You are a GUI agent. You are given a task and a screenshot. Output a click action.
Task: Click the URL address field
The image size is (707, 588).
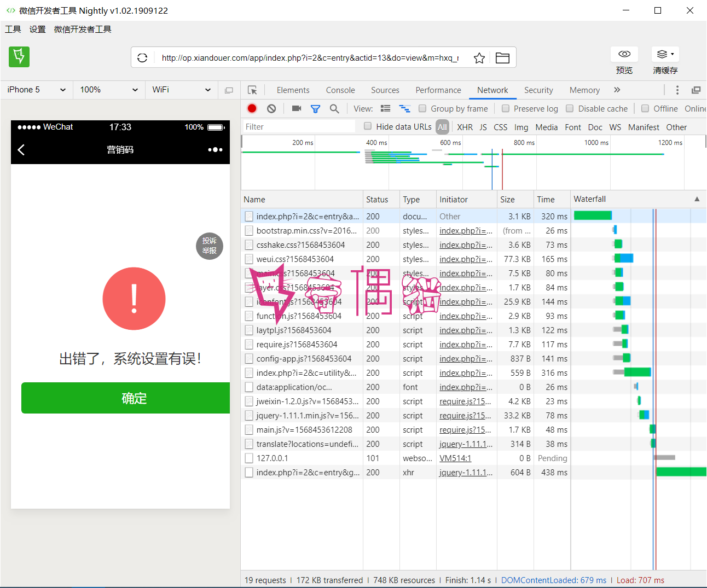310,57
